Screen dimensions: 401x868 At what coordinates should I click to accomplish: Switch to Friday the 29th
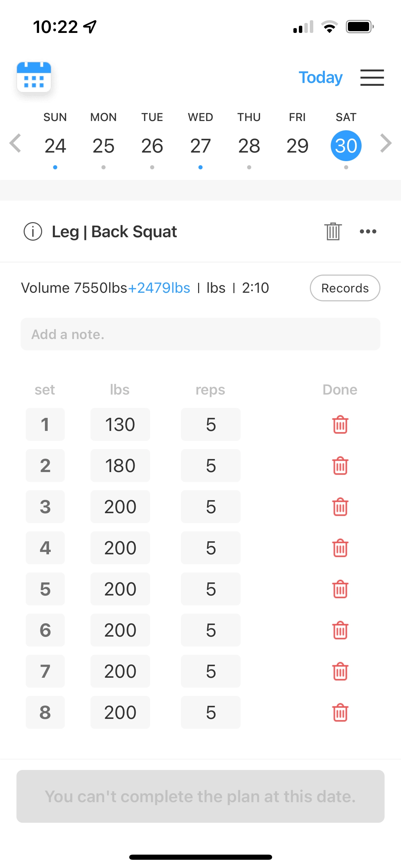pos(297,146)
